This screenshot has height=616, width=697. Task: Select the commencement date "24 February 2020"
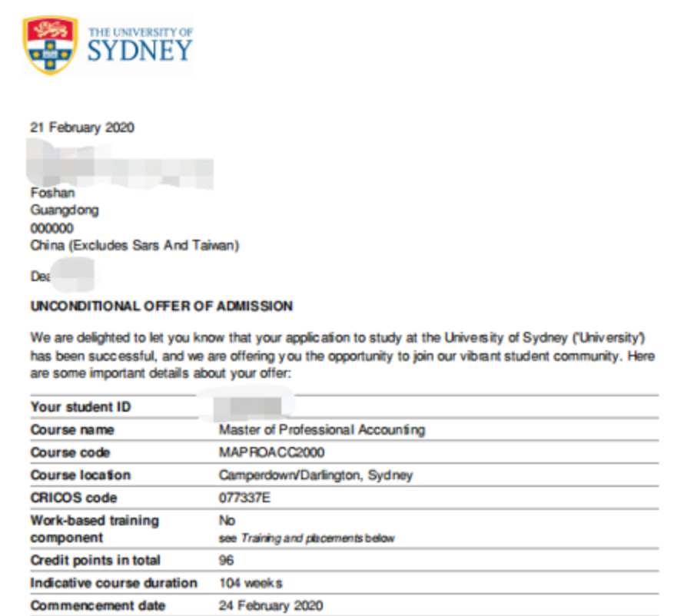271,606
